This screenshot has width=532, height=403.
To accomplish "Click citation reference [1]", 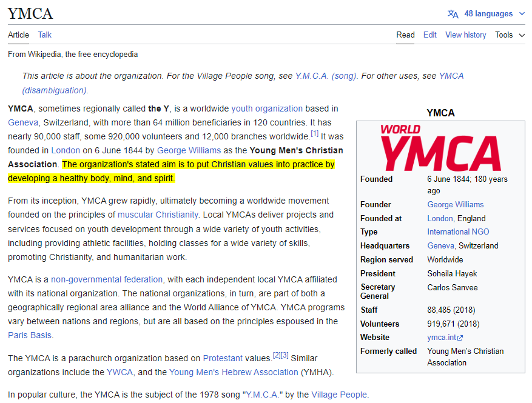I will tap(314, 134).
